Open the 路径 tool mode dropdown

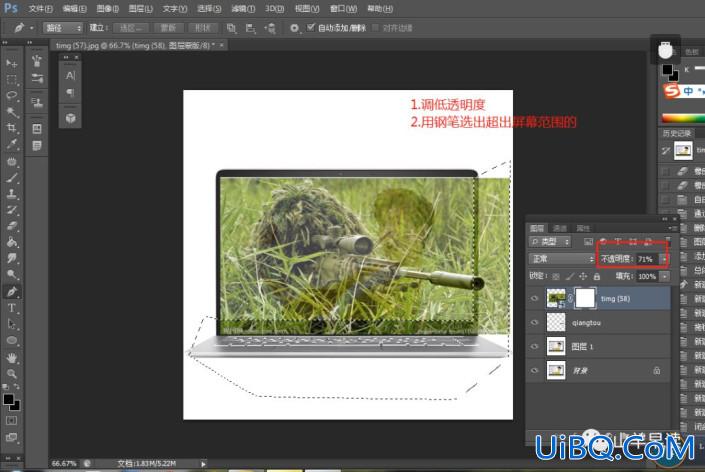[63, 28]
